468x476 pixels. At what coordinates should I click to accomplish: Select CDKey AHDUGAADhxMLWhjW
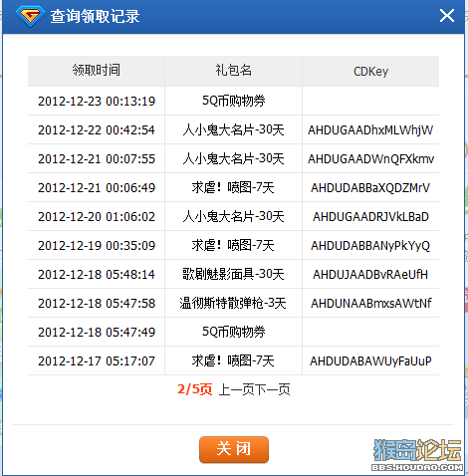click(x=370, y=130)
